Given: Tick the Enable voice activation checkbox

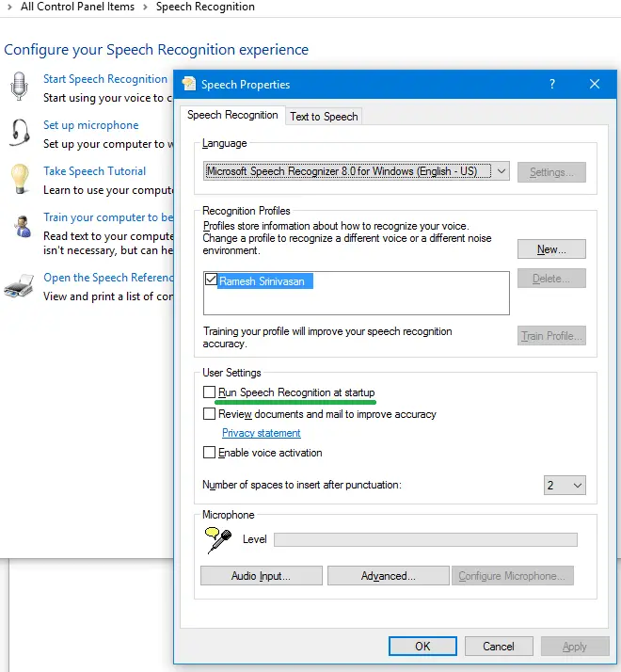Looking at the screenshot, I should (x=209, y=453).
